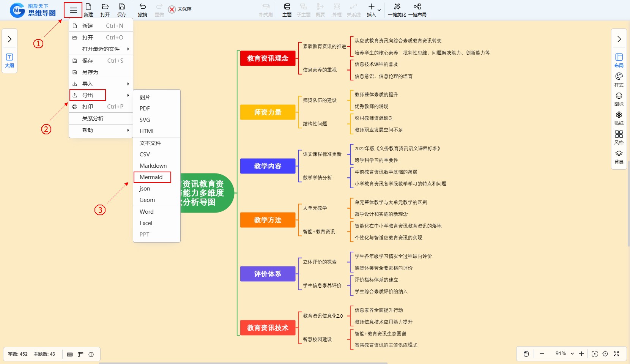Click the Undo (撤销) toolbar icon
This screenshot has width=630, height=364.
[142, 10]
